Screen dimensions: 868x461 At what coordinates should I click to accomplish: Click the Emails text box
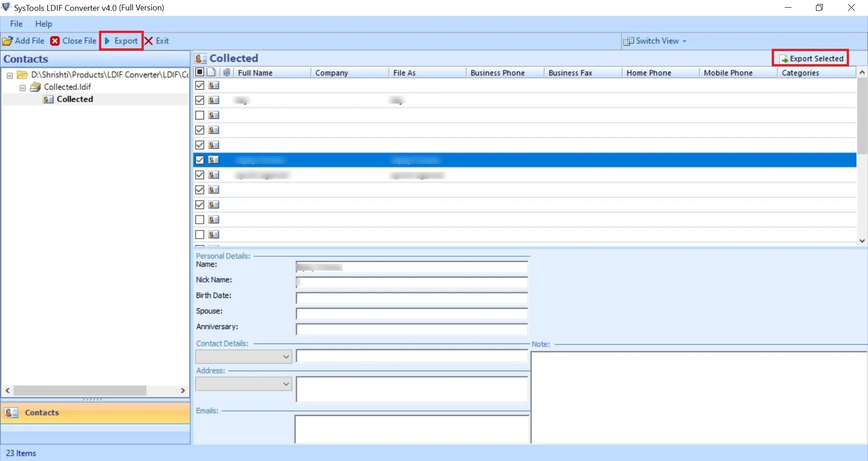(411, 429)
